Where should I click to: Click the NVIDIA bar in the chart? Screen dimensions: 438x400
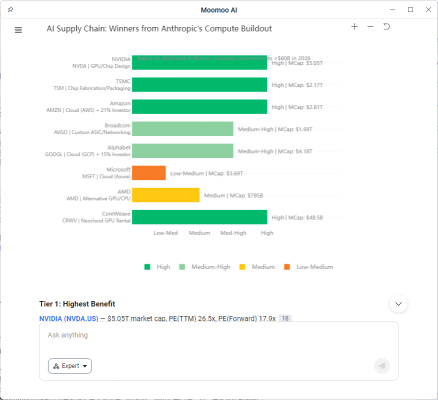[x=199, y=63]
